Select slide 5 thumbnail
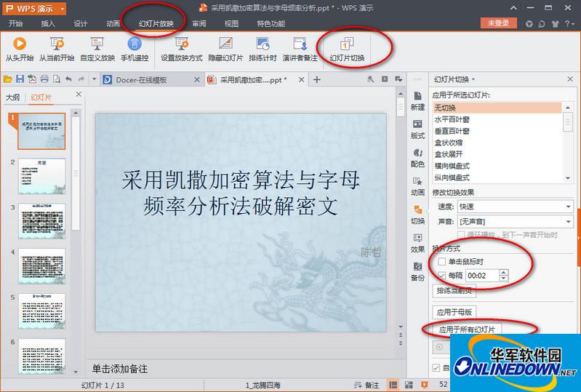The image size is (581, 392). point(42,311)
